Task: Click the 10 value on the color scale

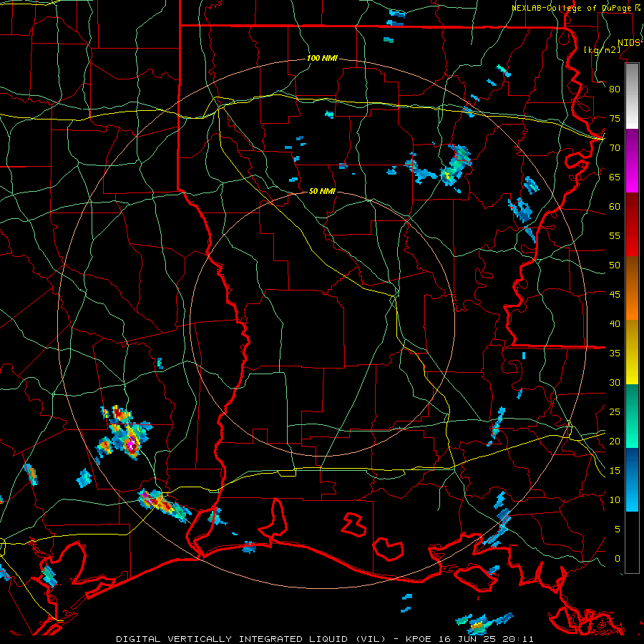Action: (615, 500)
